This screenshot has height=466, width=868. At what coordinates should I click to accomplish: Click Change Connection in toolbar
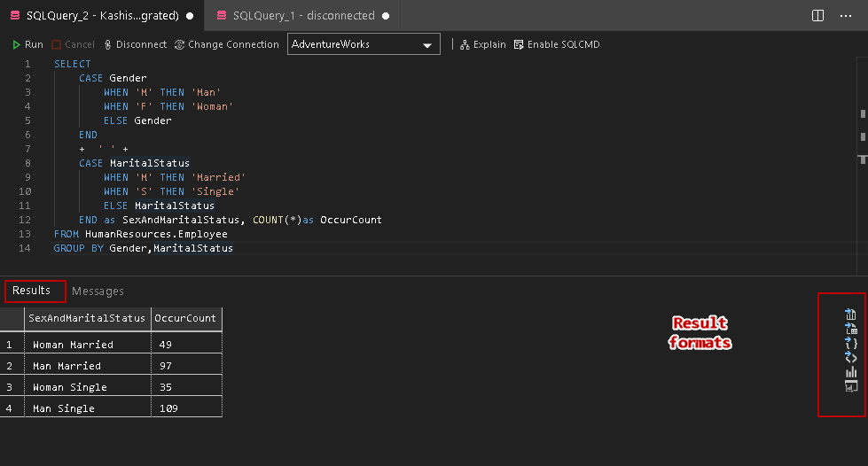coord(227,44)
